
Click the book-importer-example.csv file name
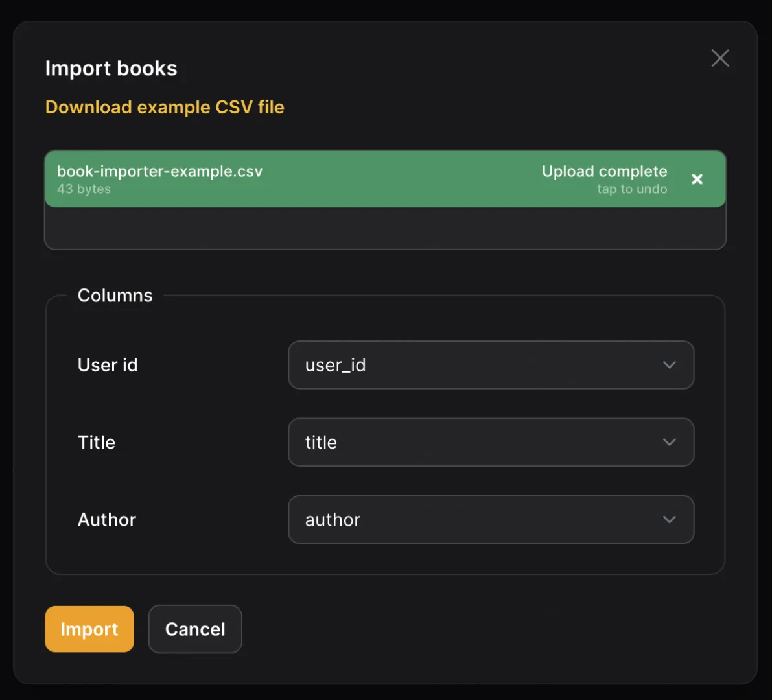click(x=159, y=171)
